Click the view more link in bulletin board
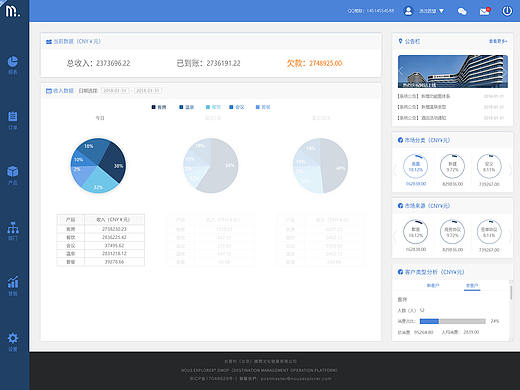Viewport: 520px width, 390px height. point(498,41)
